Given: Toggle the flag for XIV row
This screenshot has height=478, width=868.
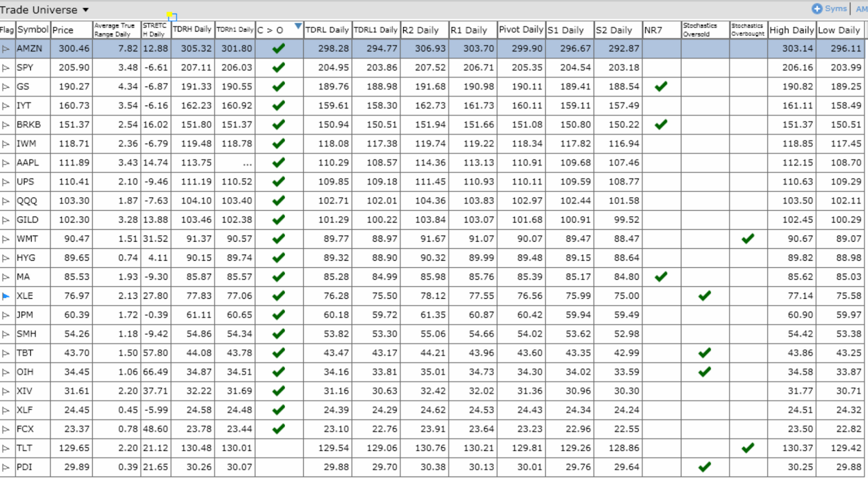Looking at the screenshot, I should pyautogui.click(x=6, y=391).
